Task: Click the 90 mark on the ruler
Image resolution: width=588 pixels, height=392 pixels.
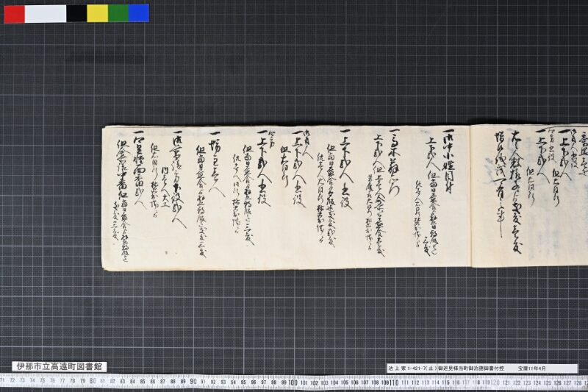Action: pos(193,382)
